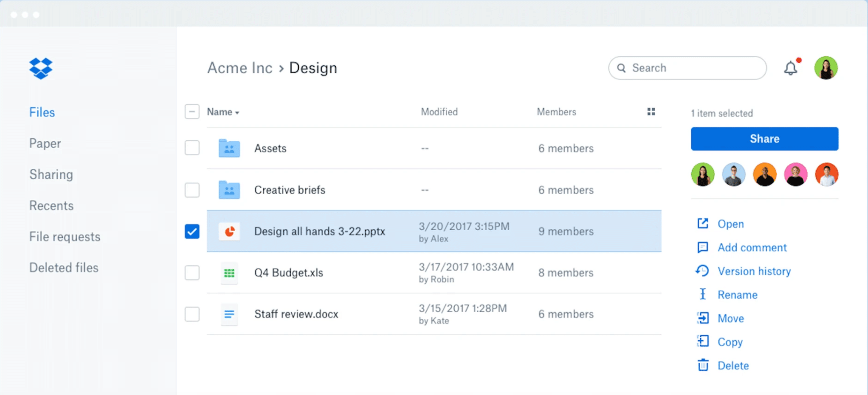Focus the Search input field
This screenshot has height=395, width=868.
tap(691, 68)
